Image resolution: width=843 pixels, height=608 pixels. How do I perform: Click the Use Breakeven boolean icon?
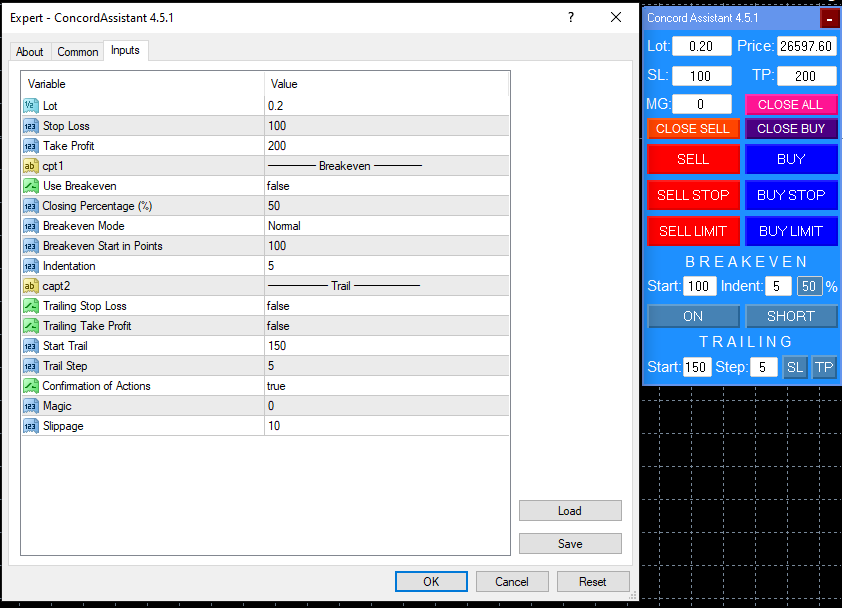[x=31, y=186]
